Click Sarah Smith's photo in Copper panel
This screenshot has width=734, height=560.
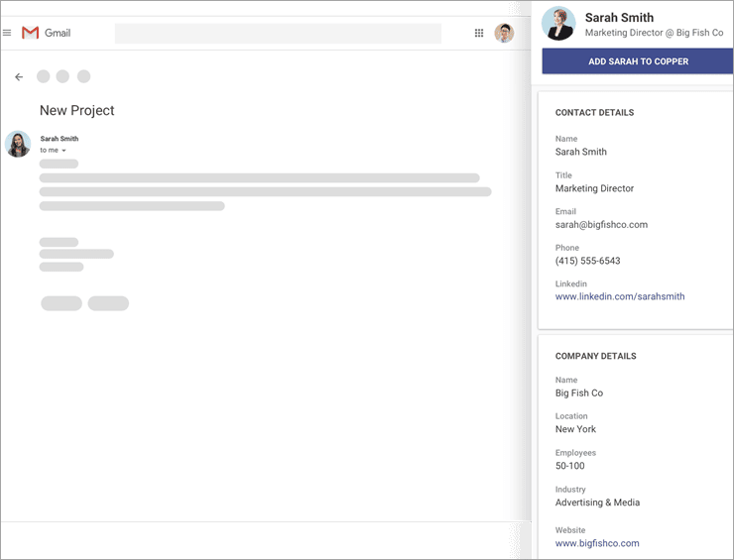558,25
